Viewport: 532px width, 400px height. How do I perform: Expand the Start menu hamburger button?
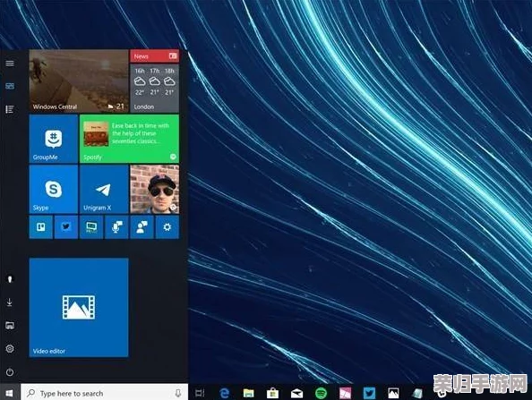click(x=10, y=64)
